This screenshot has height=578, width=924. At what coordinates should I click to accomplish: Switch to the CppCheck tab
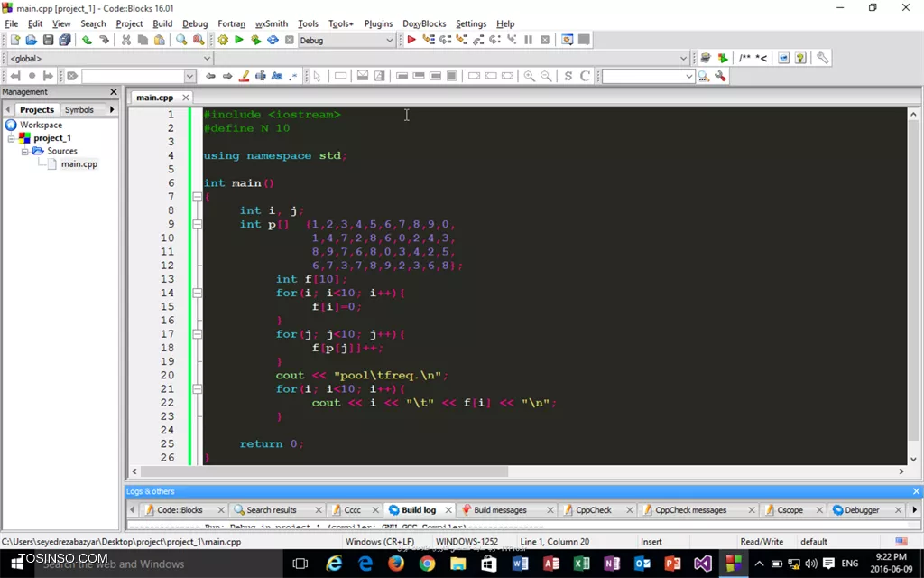tap(594, 510)
